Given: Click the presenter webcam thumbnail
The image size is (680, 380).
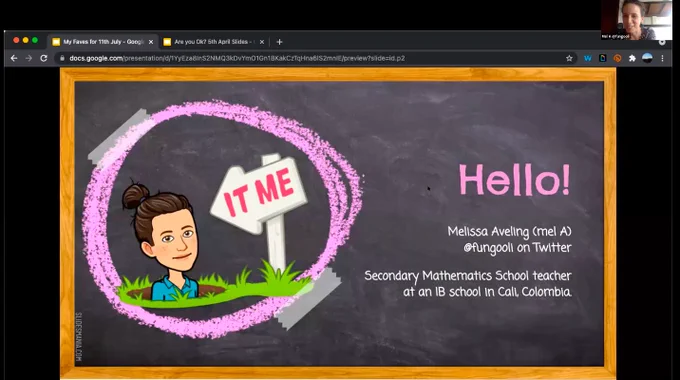Looking at the screenshot, I should [x=636, y=20].
